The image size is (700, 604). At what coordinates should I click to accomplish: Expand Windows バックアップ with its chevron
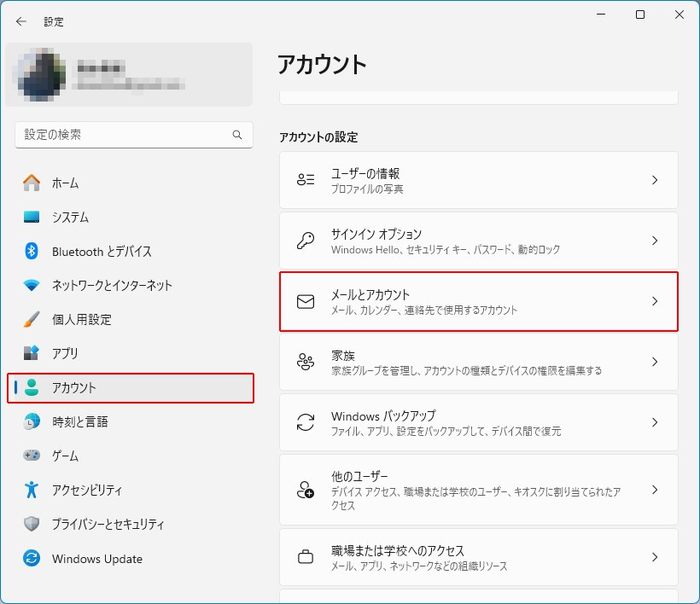pos(655,422)
